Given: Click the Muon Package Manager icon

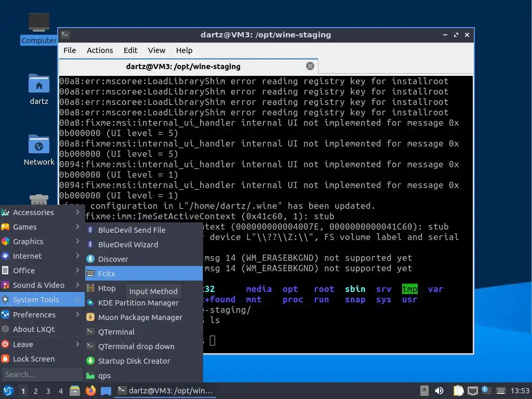Looking at the screenshot, I should 90,317.
